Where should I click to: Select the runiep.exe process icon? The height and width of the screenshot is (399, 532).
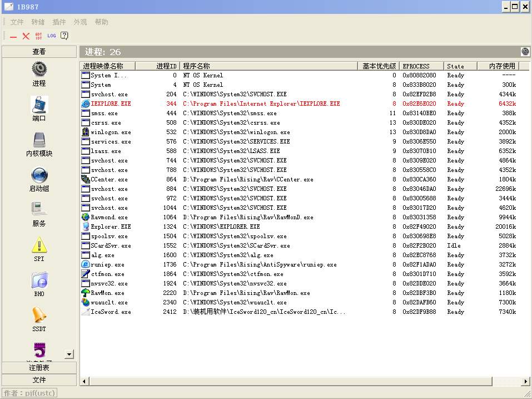point(86,264)
